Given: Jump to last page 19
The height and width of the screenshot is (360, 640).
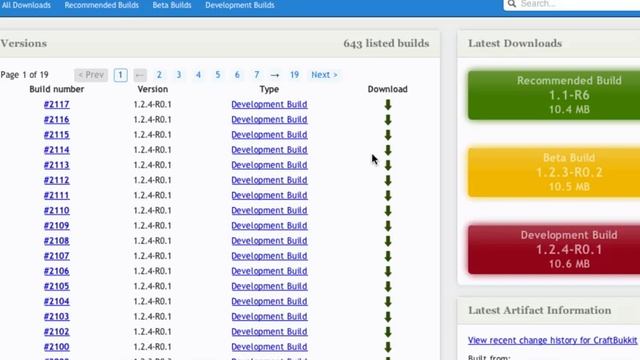Looking at the screenshot, I should pyautogui.click(x=294, y=75).
